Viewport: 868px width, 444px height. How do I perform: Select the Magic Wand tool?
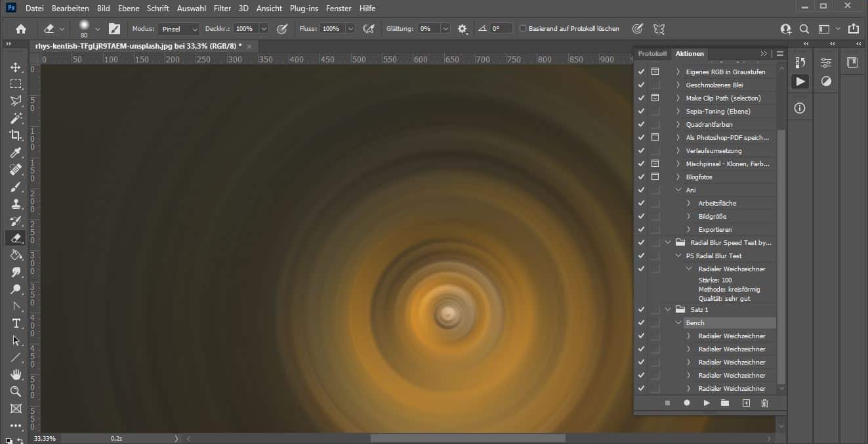pyautogui.click(x=16, y=118)
